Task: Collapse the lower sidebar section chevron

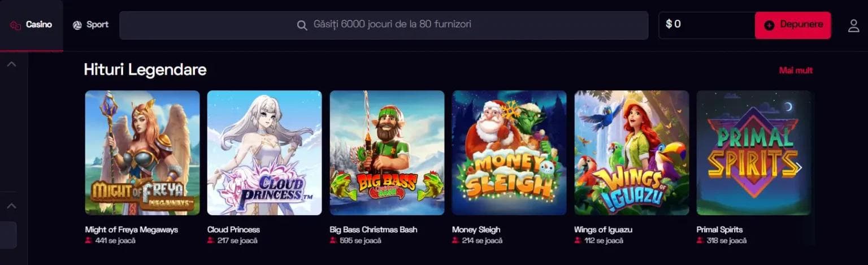Action: coord(11,206)
